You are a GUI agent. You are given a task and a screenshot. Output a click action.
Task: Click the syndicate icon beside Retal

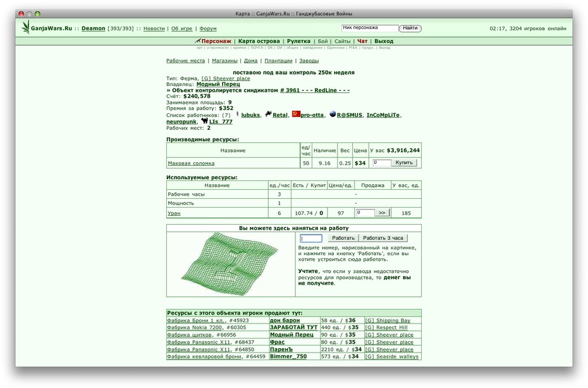pyautogui.click(x=267, y=114)
